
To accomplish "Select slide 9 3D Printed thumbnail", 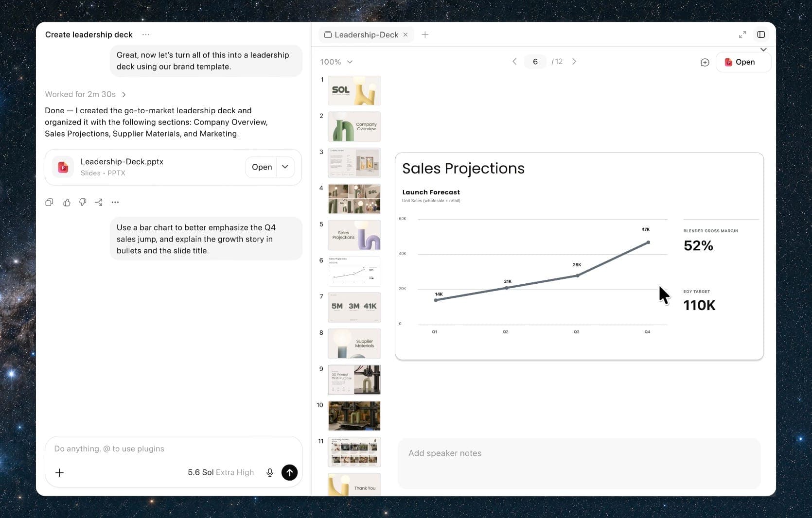I will [x=354, y=380].
